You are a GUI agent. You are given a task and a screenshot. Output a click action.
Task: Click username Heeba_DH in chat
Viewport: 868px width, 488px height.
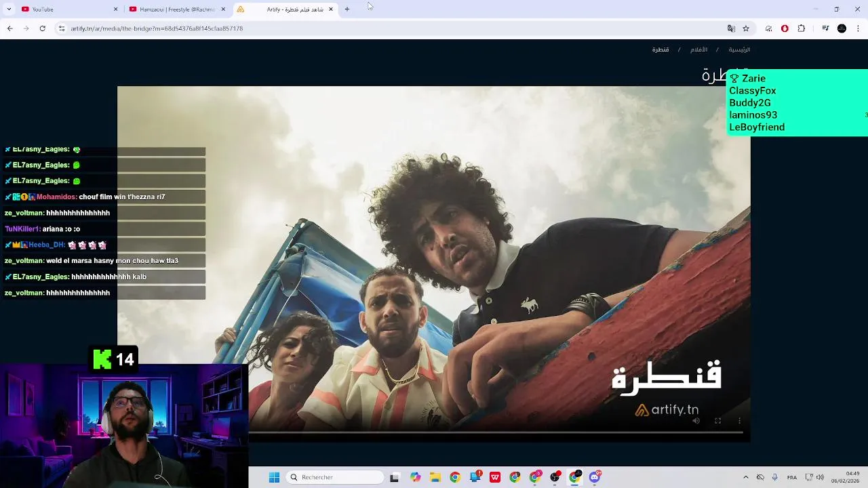tap(46, 245)
